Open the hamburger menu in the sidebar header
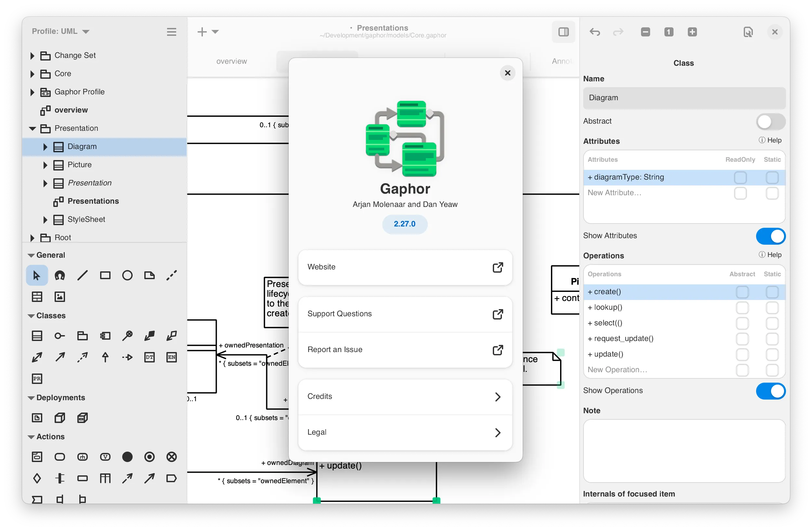Image resolution: width=812 pixels, height=531 pixels. [x=172, y=32]
